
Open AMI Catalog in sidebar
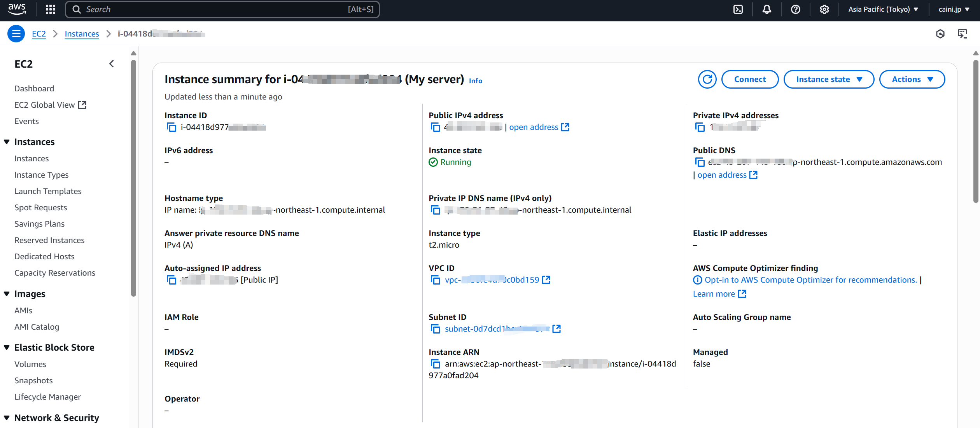37,327
